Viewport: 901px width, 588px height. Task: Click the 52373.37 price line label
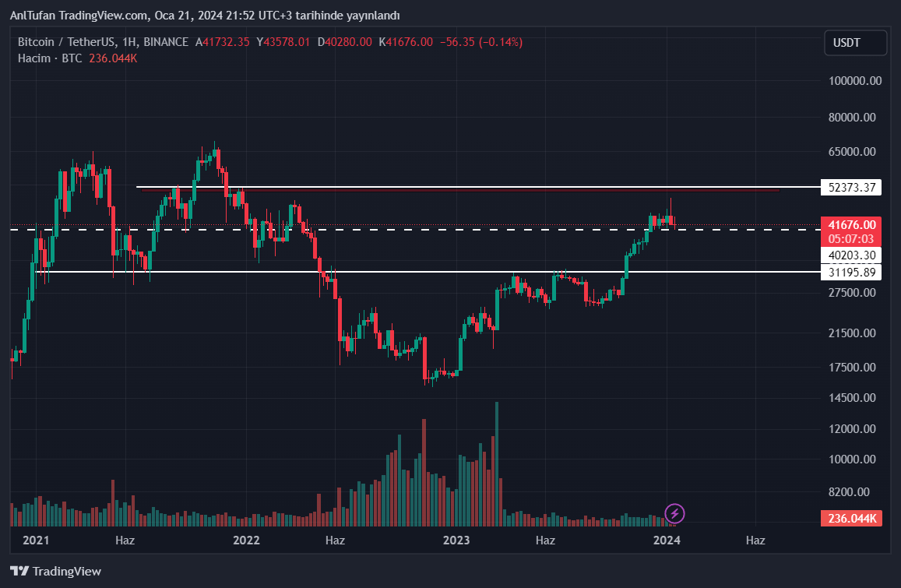coord(853,188)
